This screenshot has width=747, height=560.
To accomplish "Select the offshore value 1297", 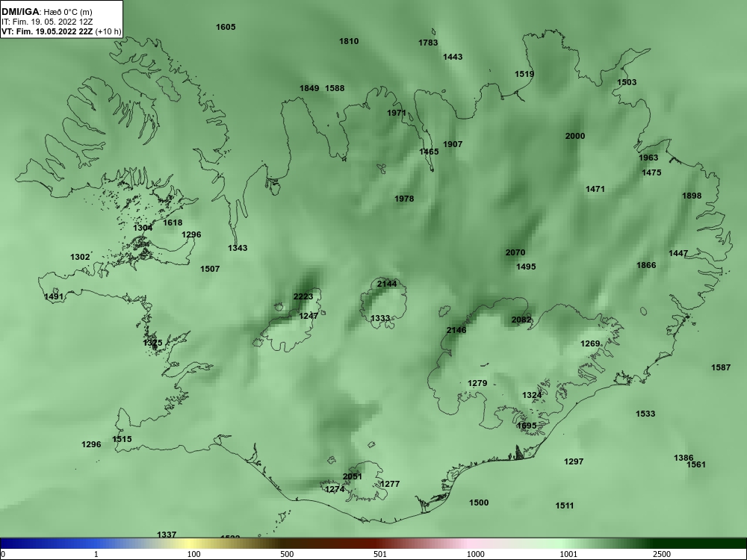I will pyautogui.click(x=574, y=462).
